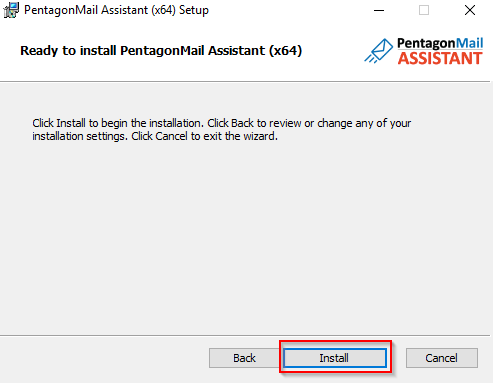The image size is (493, 383).
Task: Close the setup wizard with the X icon
Action: click(x=470, y=10)
